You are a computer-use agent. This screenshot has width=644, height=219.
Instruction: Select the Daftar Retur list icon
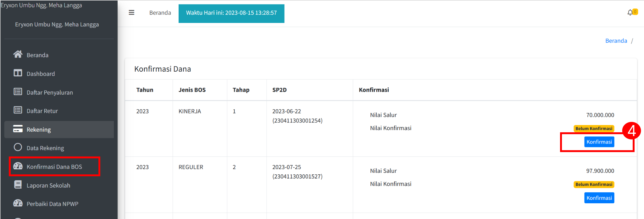[x=18, y=110]
